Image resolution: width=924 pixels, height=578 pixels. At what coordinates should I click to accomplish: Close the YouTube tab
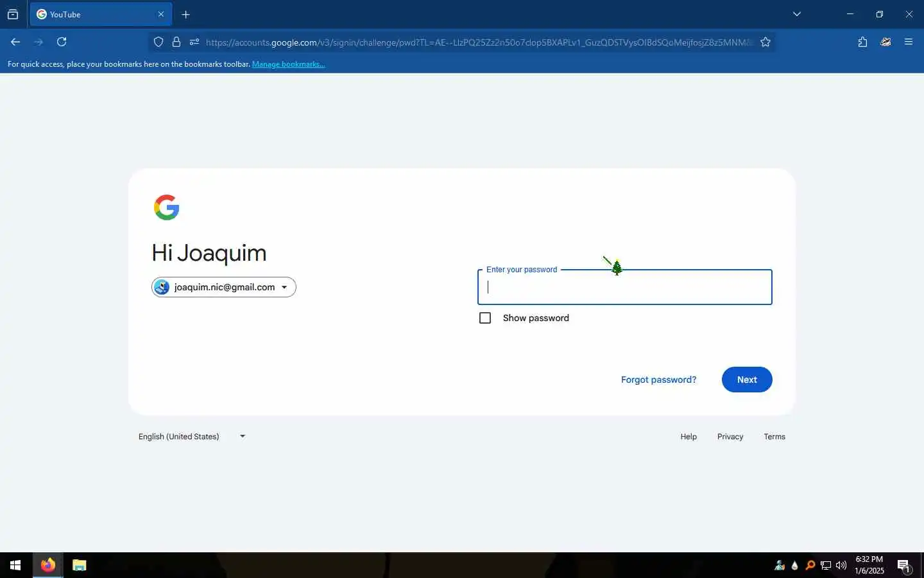[161, 14]
